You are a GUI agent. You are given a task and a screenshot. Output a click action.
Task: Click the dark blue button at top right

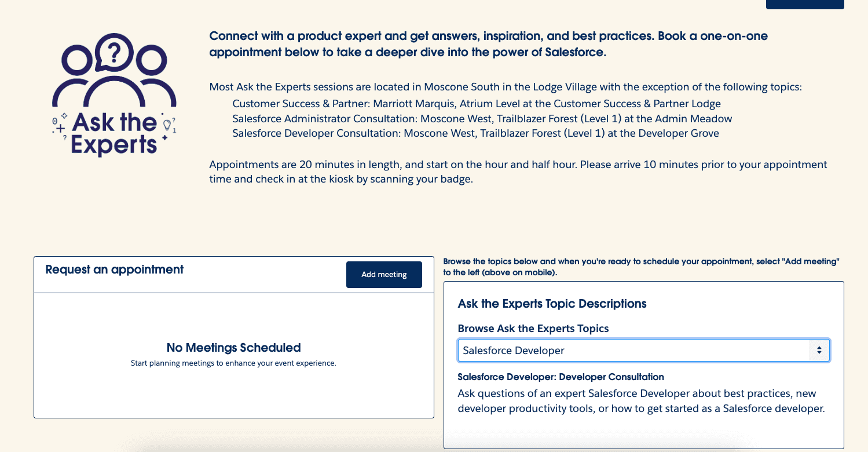pyautogui.click(x=805, y=4)
